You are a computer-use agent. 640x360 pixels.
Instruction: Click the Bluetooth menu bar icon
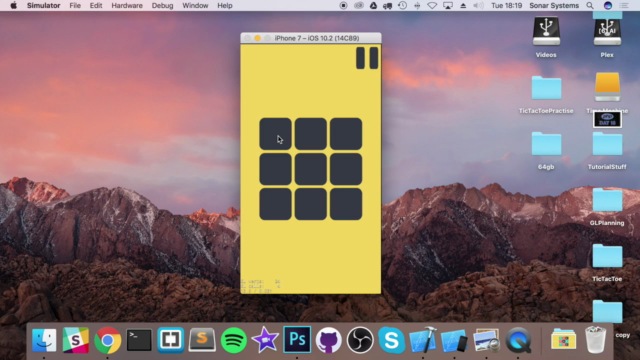[417, 6]
